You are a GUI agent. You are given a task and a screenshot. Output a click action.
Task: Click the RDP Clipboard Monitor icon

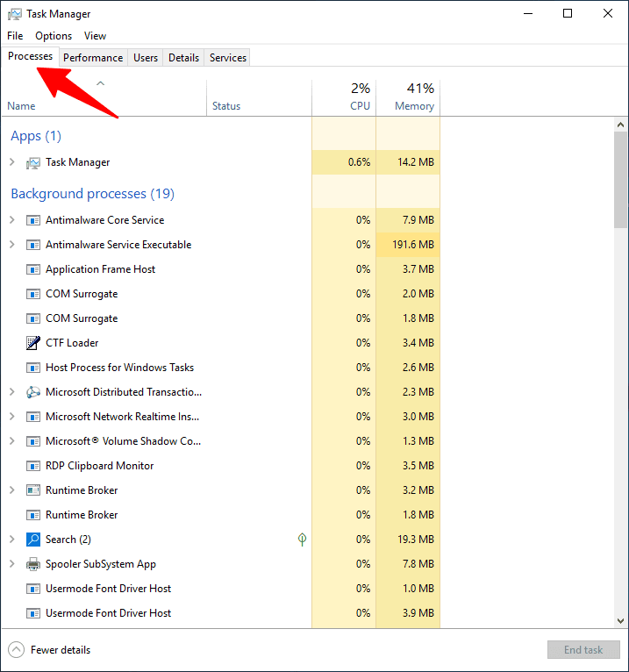pyautogui.click(x=33, y=466)
